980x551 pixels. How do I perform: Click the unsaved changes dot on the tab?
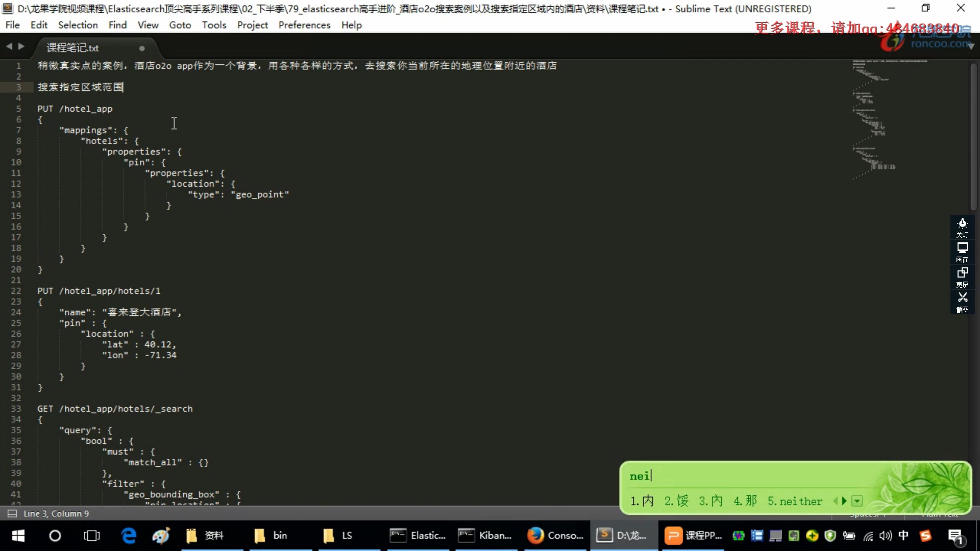pos(141,48)
